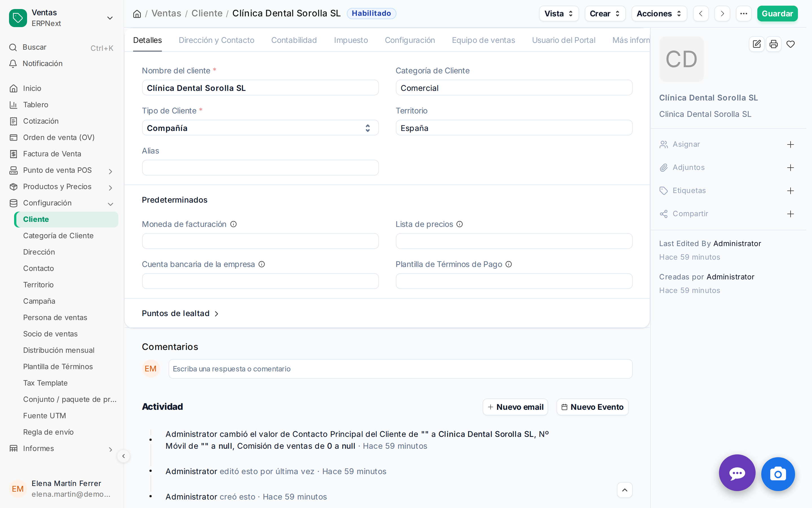Like the document with heart icon

pyautogui.click(x=791, y=44)
